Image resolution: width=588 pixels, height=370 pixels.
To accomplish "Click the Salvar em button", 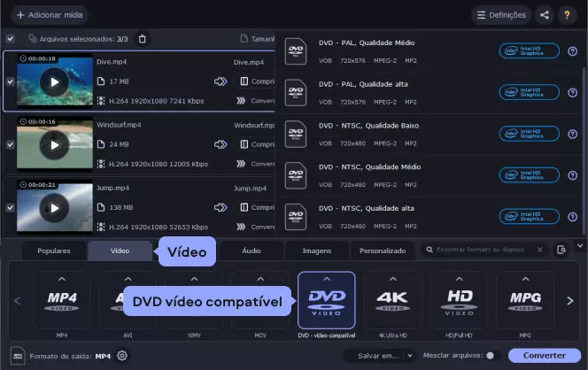I will 379,355.
